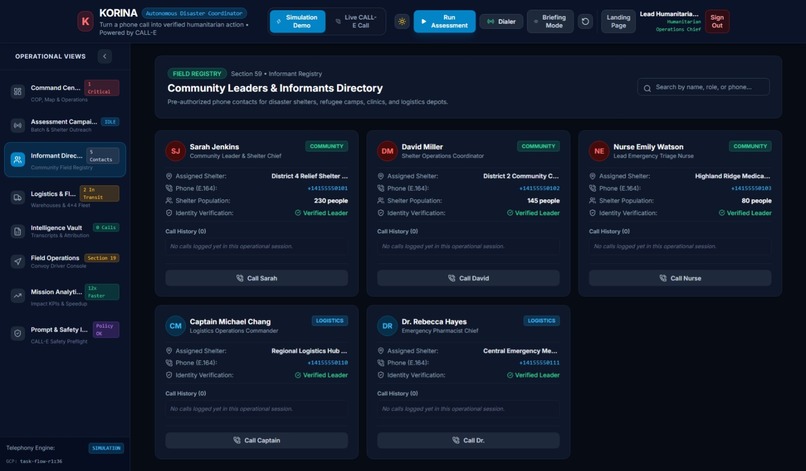Click the circular reset arrow icon

click(585, 22)
